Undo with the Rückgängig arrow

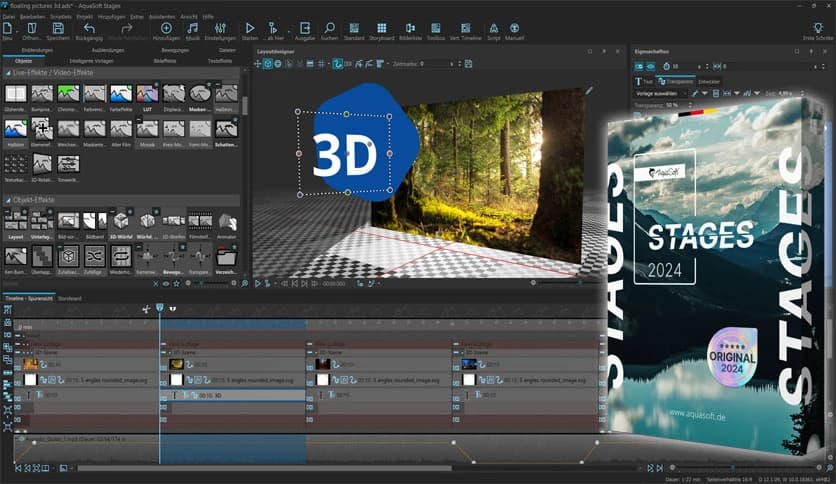[x=89, y=28]
